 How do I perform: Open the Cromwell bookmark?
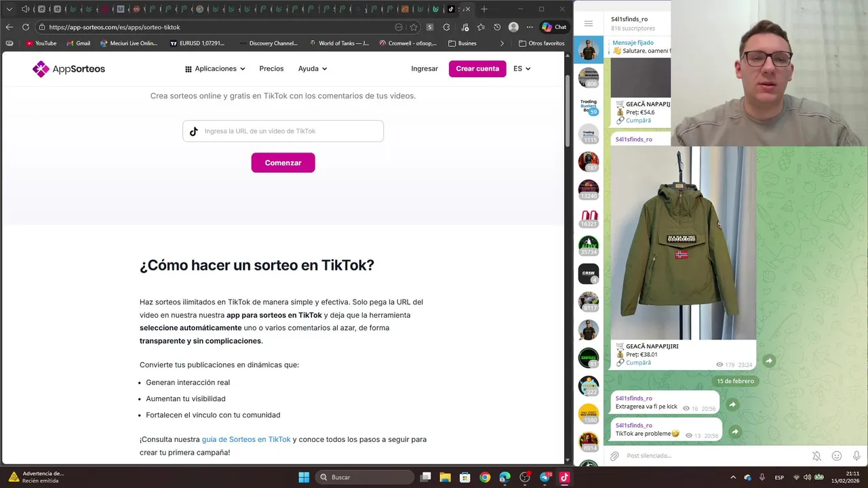click(408, 43)
